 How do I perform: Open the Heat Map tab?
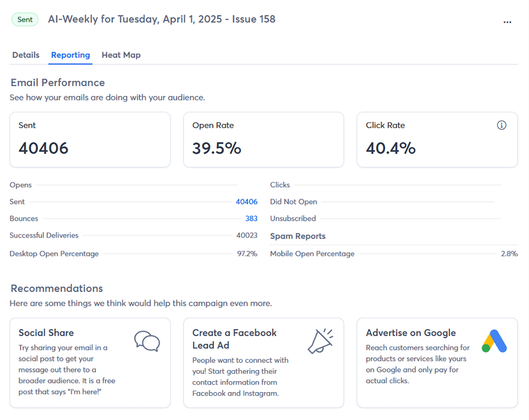coord(121,55)
